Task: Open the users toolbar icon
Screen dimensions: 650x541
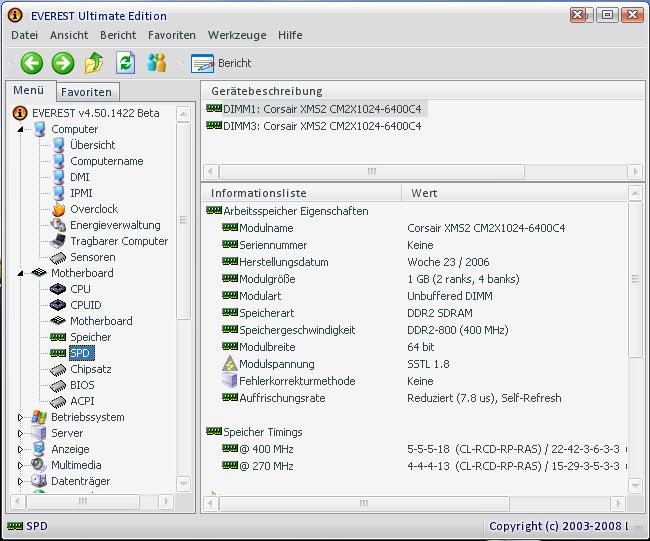Action: pos(157,63)
